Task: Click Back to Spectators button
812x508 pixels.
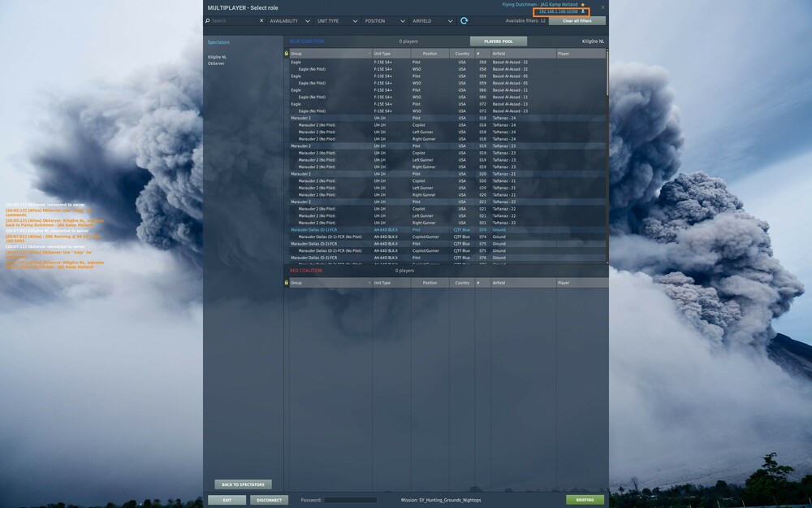Action: click(x=243, y=484)
